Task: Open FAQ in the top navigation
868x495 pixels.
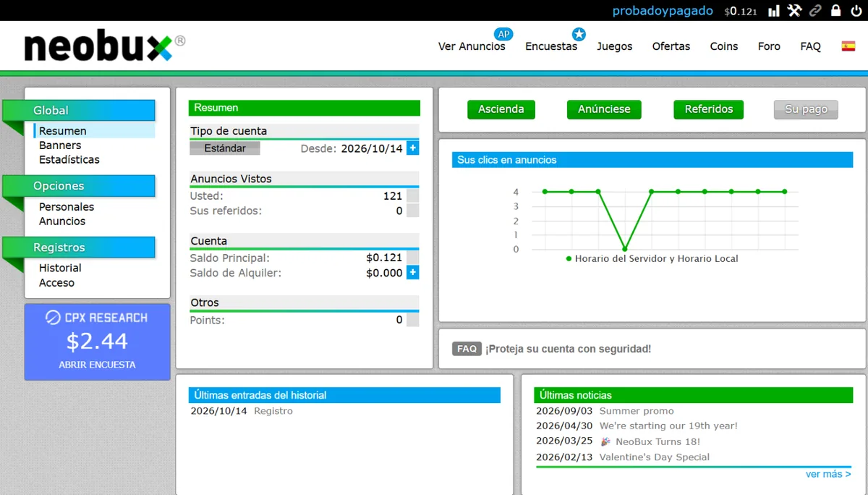Action: coord(810,46)
